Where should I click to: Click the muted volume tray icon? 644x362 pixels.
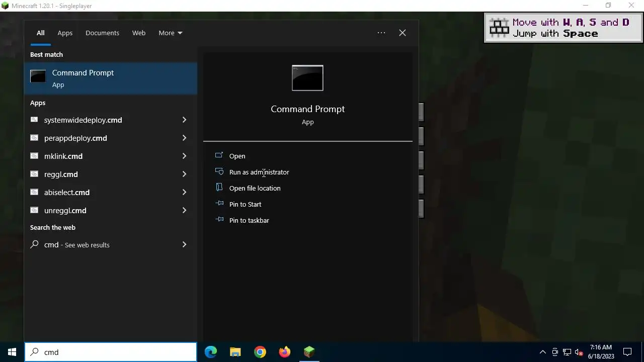(x=579, y=352)
